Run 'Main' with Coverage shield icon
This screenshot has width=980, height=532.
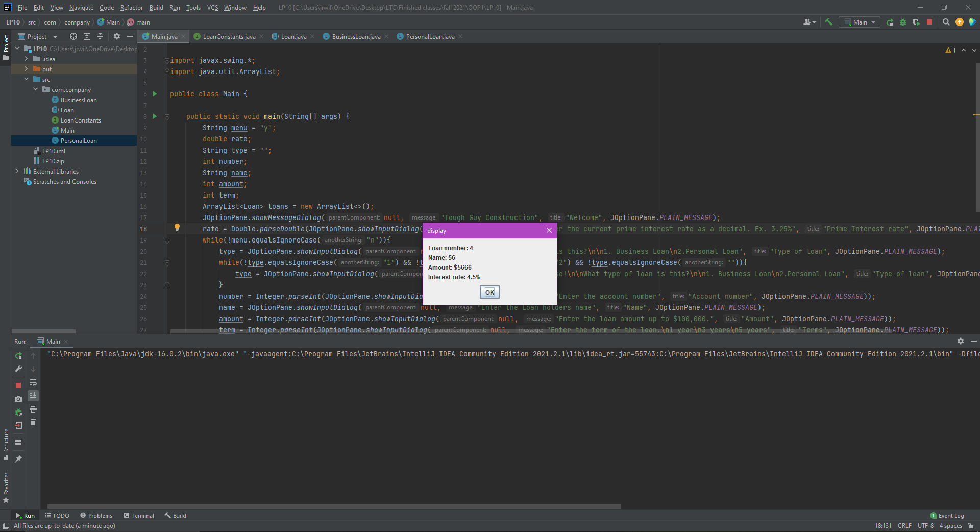coord(917,22)
